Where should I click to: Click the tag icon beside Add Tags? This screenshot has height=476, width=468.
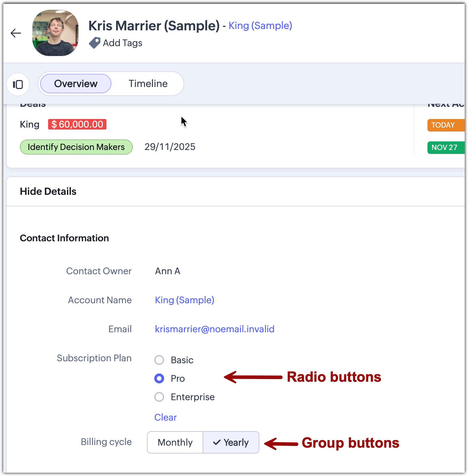point(95,43)
